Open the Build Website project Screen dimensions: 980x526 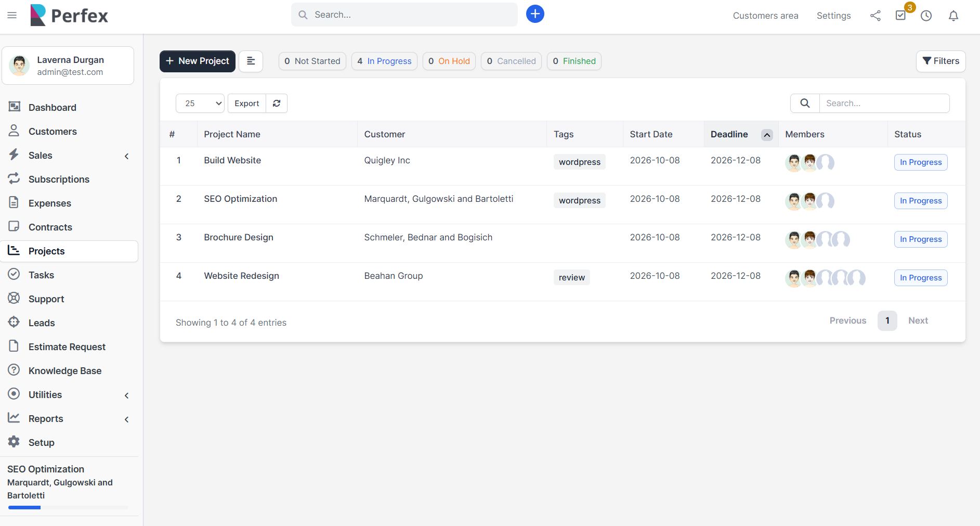coord(232,160)
